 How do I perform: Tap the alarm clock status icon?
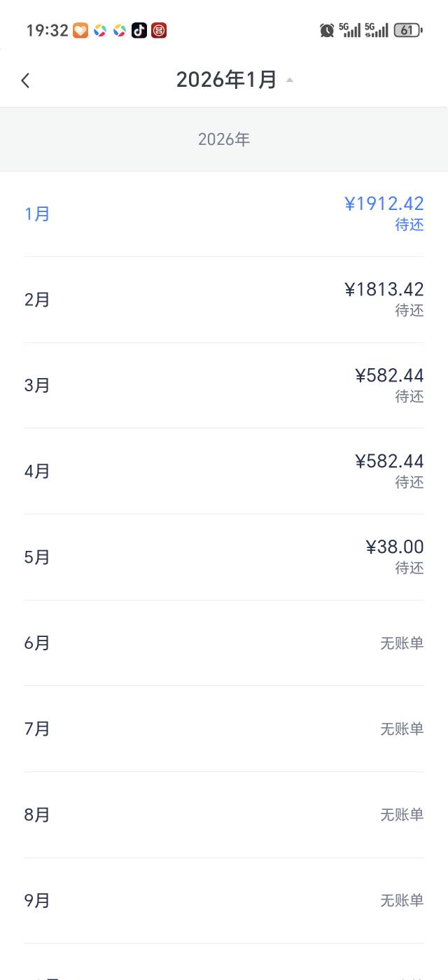point(327,30)
